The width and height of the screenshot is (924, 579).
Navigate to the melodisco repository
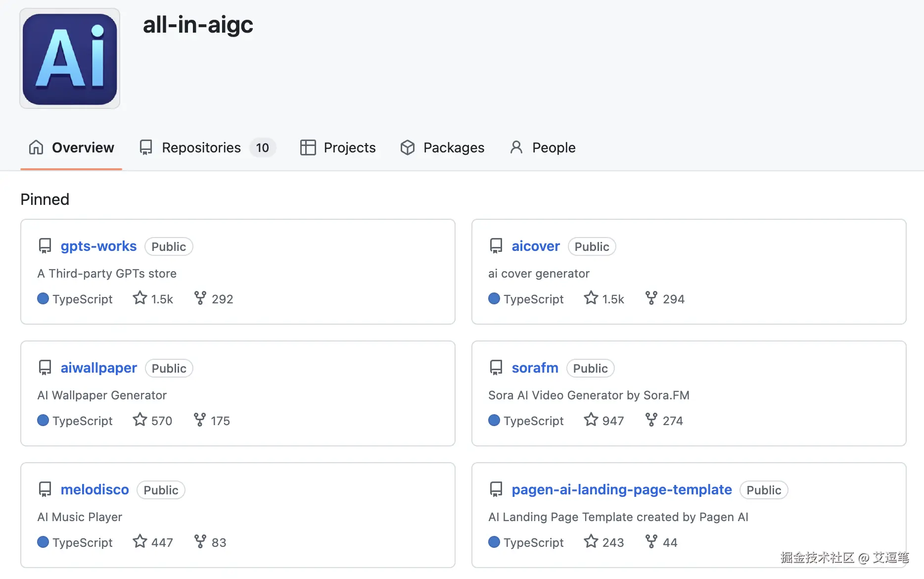tap(94, 489)
